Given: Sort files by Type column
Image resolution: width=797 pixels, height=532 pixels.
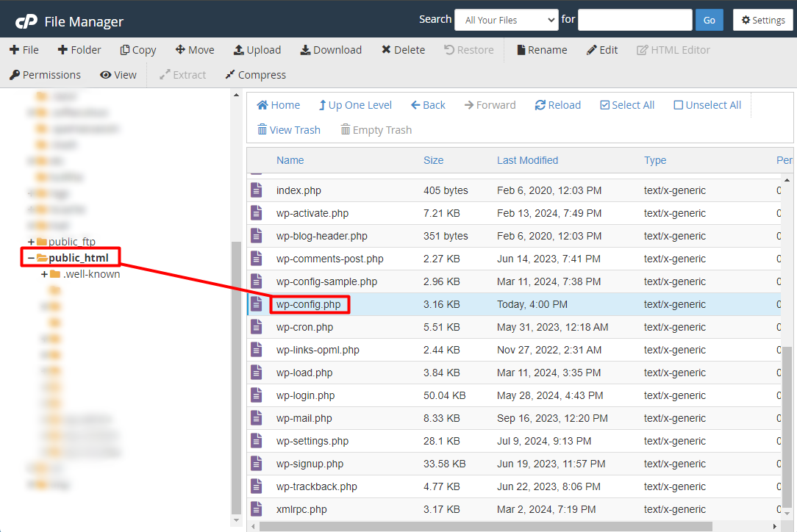Looking at the screenshot, I should [655, 161].
